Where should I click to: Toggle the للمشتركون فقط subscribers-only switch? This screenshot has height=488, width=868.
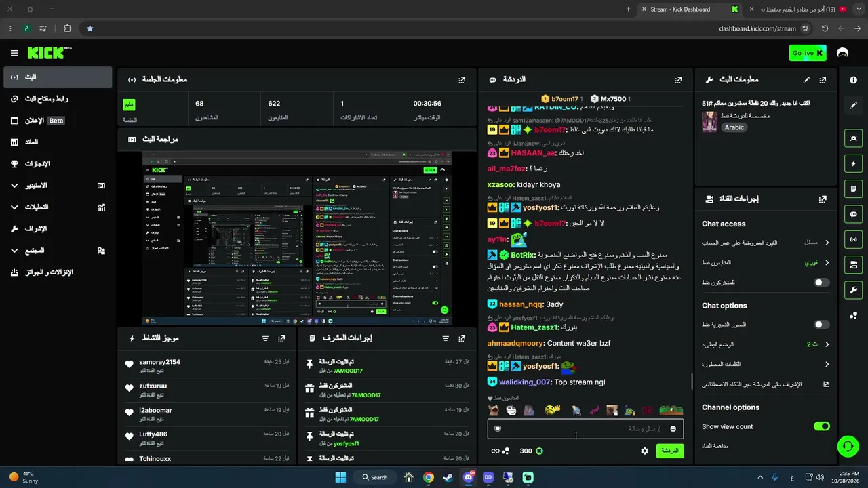822,282
